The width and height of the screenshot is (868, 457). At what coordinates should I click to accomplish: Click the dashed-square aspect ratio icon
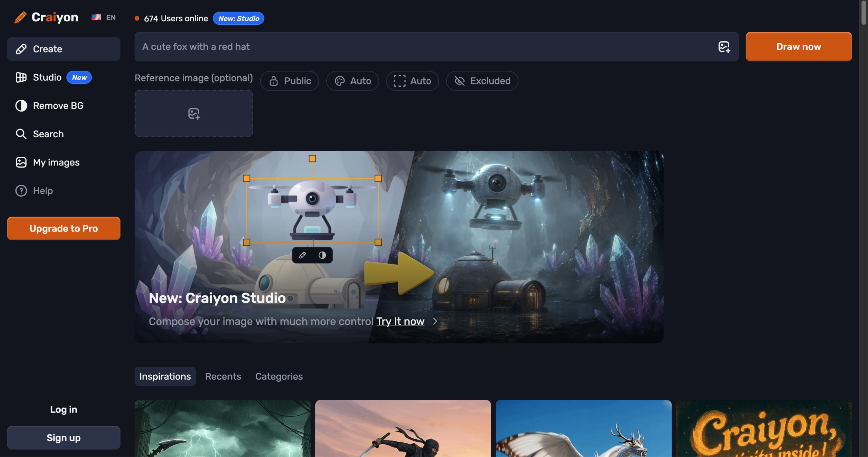(399, 81)
